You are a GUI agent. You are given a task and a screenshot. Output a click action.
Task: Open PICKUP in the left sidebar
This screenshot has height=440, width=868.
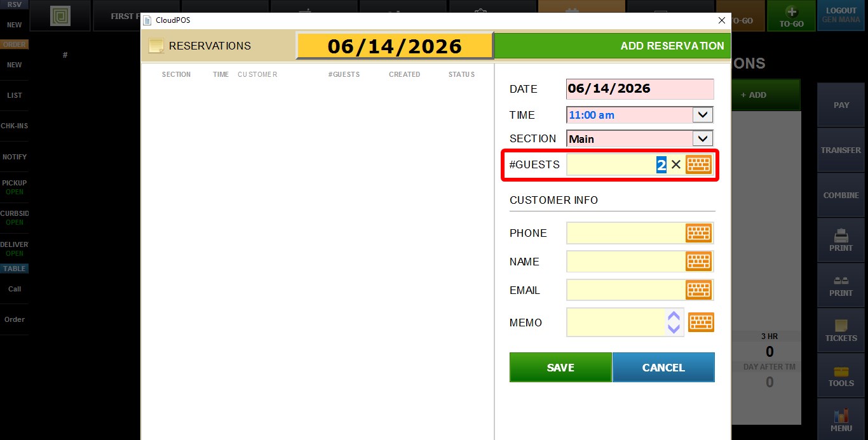tap(15, 187)
